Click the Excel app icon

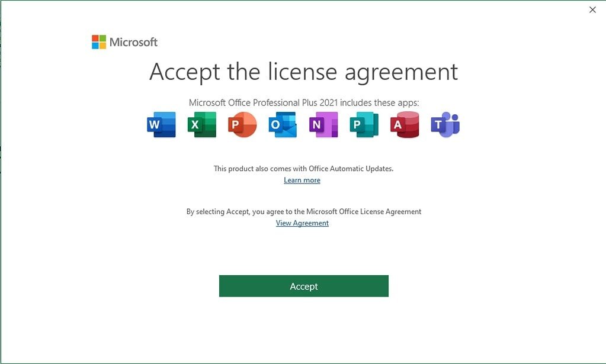pos(202,124)
